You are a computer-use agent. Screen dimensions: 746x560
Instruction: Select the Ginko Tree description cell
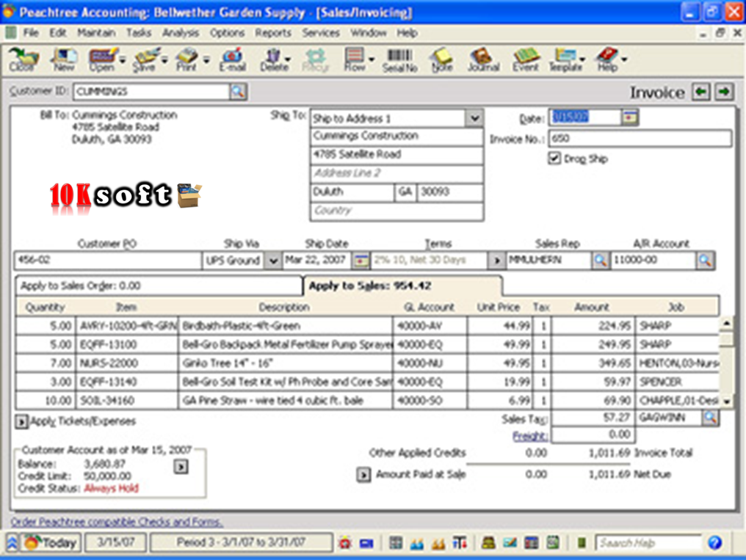(x=286, y=363)
